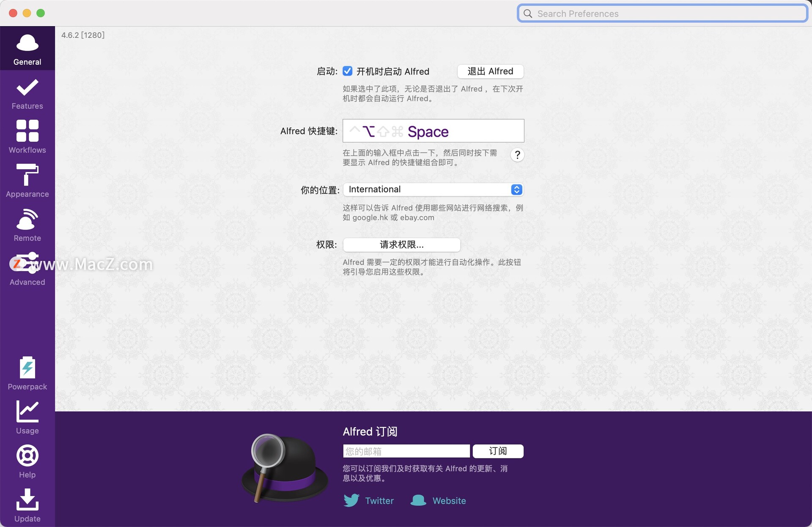Click 退出 Alfred button
Viewport: 812px width, 527px height.
click(x=490, y=71)
